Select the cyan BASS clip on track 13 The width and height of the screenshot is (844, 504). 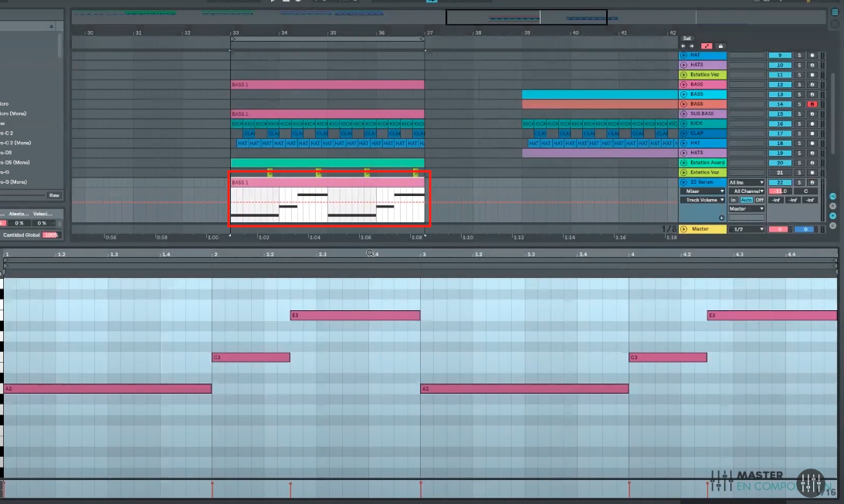coord(600,94)
